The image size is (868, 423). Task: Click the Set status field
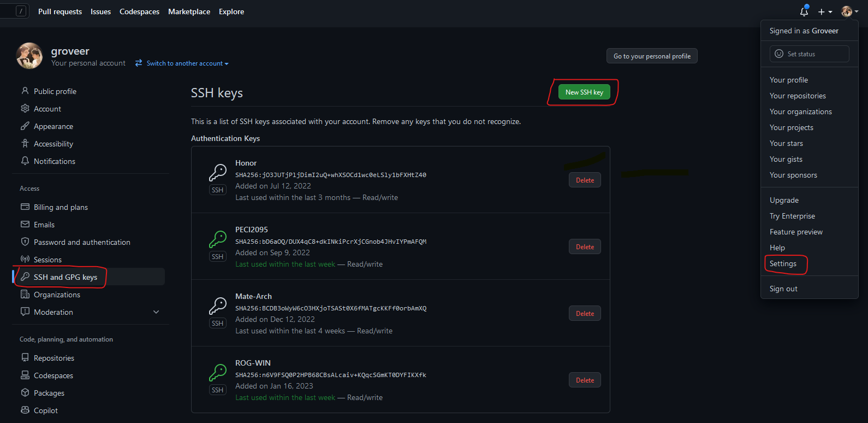point(809,54)
